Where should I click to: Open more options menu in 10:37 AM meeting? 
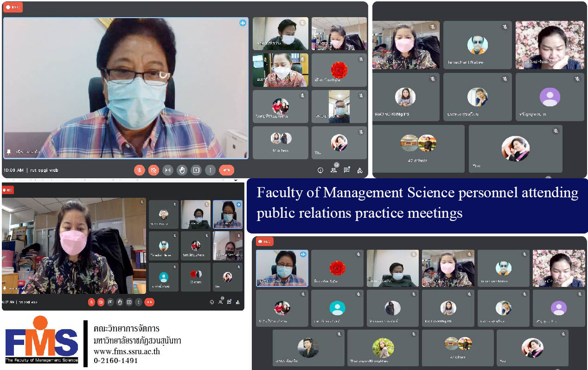138,302
